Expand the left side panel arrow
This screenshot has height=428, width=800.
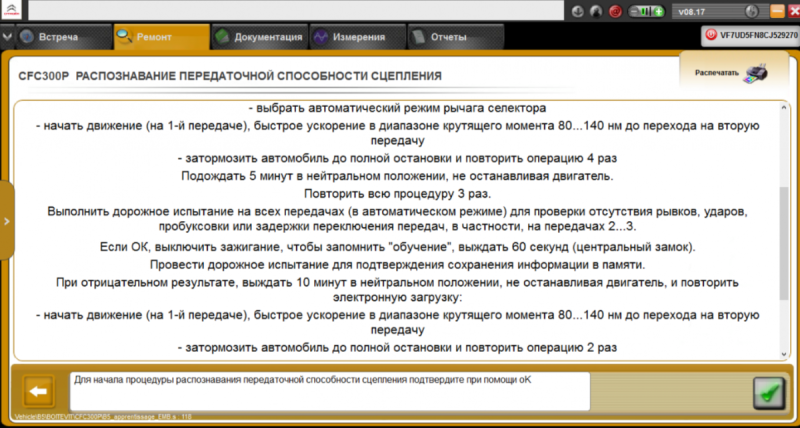click(7, 221)
